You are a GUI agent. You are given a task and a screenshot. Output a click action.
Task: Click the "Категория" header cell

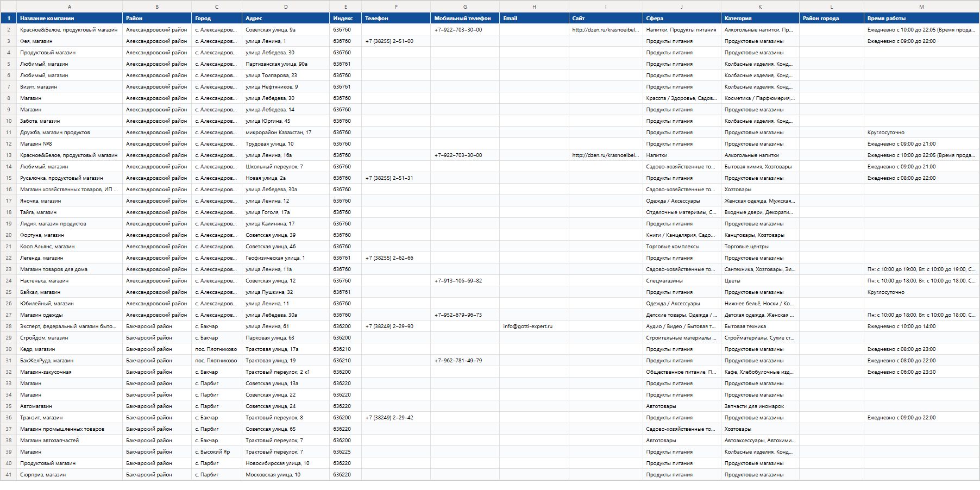pos(760,18)
